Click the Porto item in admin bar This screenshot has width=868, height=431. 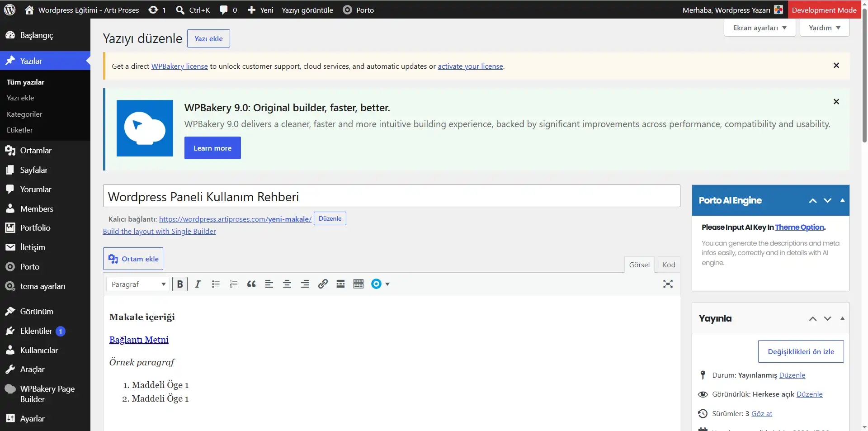tap(359, 10)
